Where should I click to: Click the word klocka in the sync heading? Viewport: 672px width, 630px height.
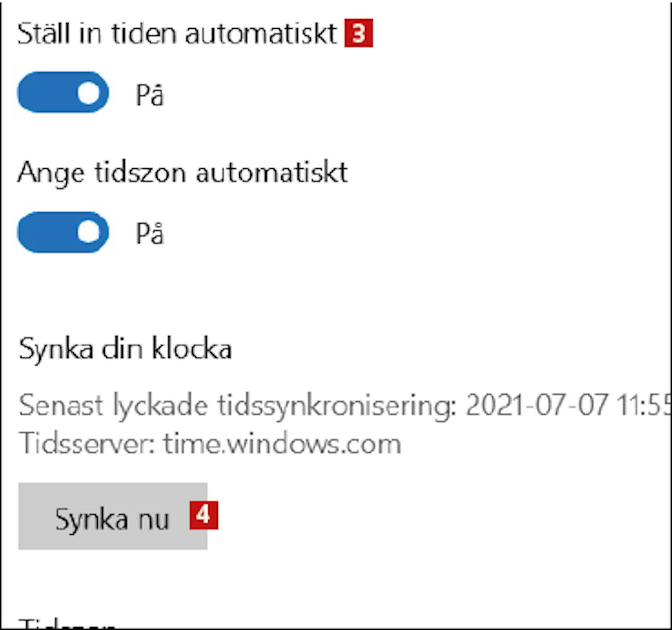[x=192, y=349]
